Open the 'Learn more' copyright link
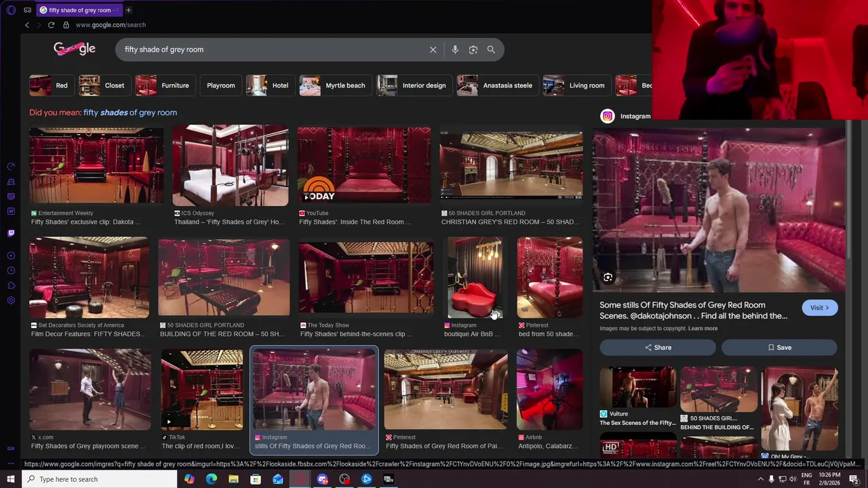This screenshot has height=488, width=868. pyautogui.click(x=703, y=329)
